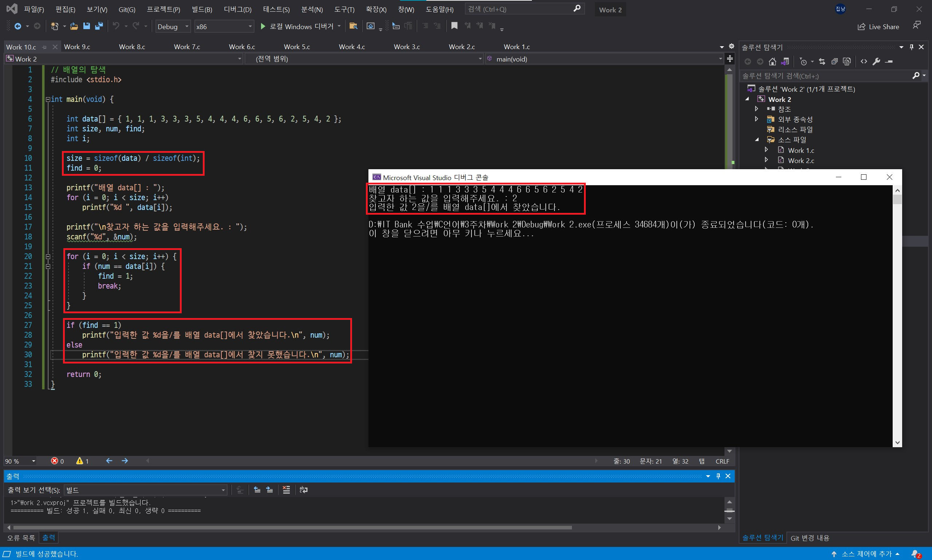Click the View Code icon in Solution Explorer

pos(864,61)
